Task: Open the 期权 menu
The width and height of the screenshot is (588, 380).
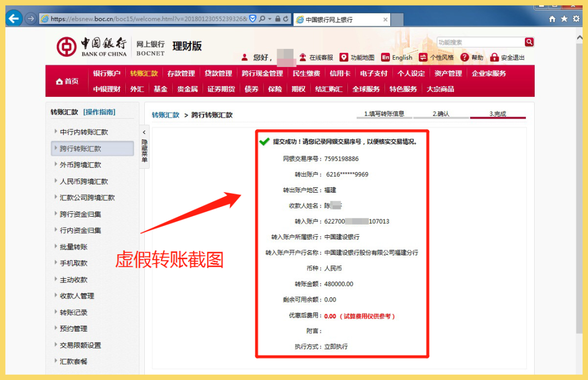Action: pyautogui.click(x=298, y=89)
